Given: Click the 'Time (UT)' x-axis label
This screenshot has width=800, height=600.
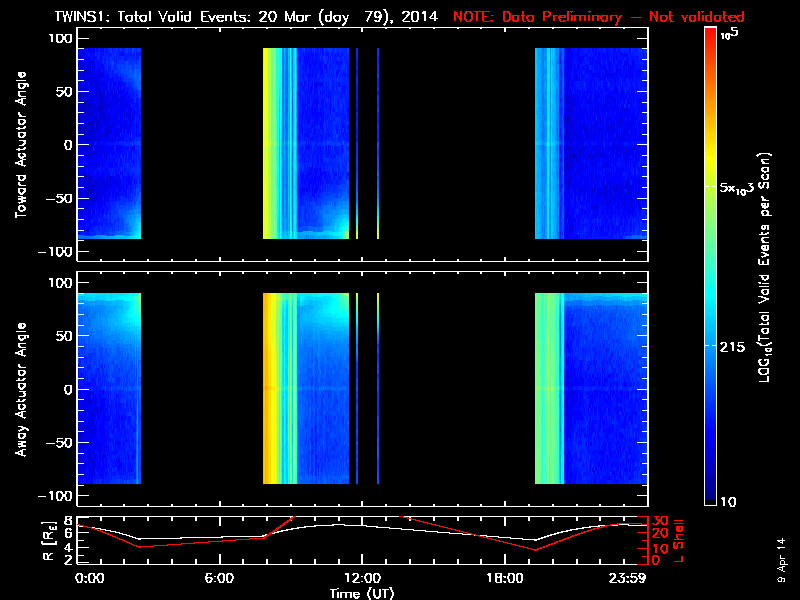Looking at the screenshot, I should [362, 593].
